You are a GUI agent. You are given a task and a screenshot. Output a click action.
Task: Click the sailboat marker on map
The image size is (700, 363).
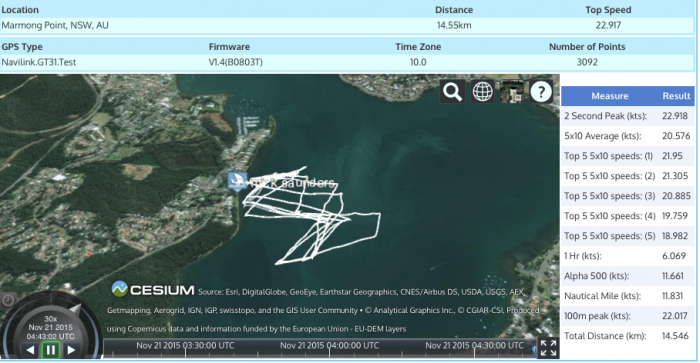(237, 182)
